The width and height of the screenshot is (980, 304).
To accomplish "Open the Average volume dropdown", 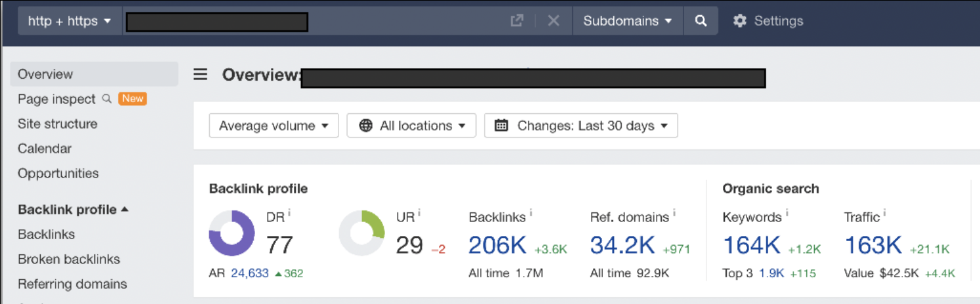I will click(x=274, y=126).
